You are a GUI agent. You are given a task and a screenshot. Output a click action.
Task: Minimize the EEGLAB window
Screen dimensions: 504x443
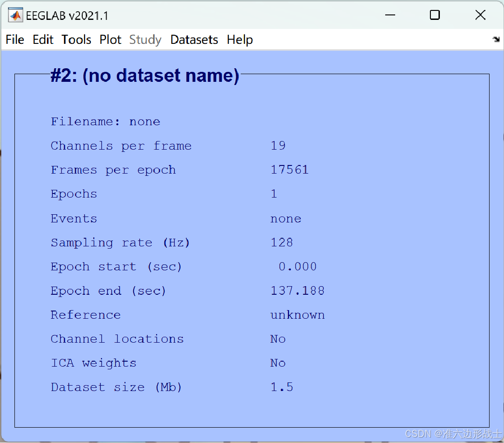[x=390, y=15]
